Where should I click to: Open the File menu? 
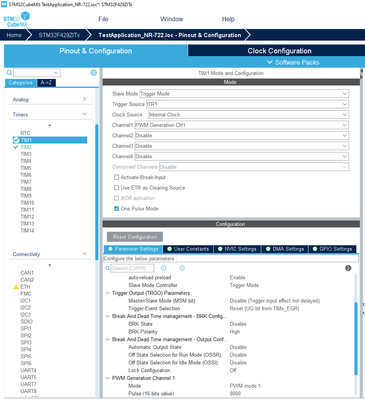pyautogui.click(x=103, y=19)
